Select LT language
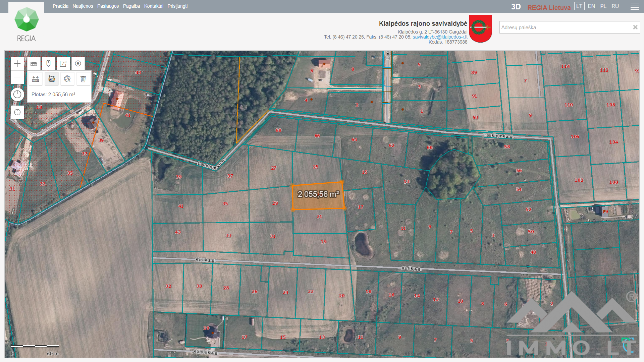 (579, 6)
